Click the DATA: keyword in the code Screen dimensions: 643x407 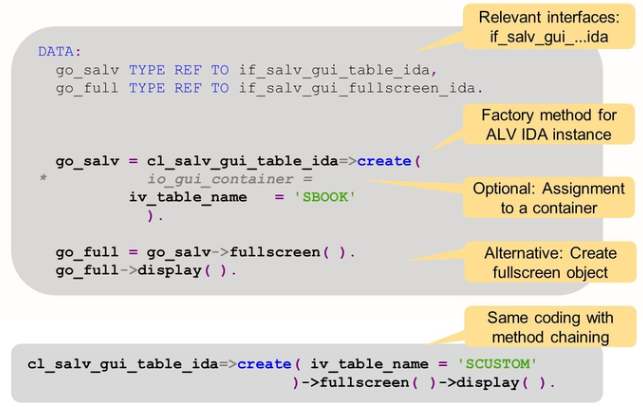pos(58,51)
